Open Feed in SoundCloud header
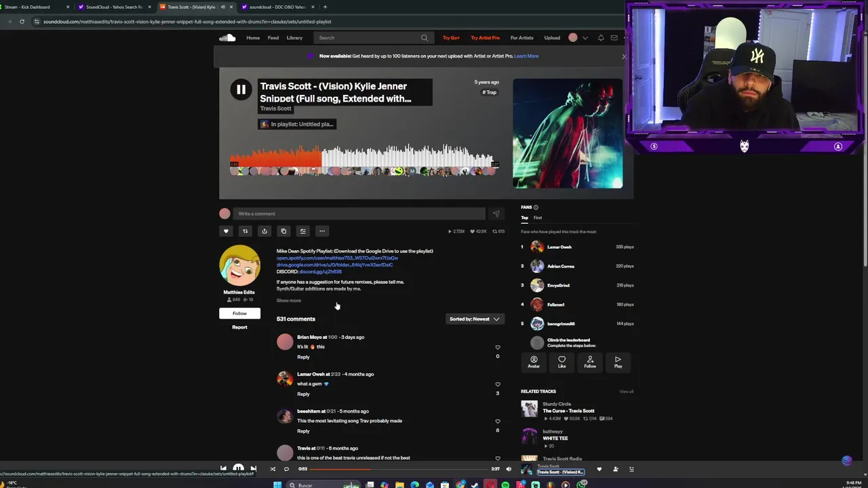Viewport: 868px width, 488px height. tap(273, 38)
